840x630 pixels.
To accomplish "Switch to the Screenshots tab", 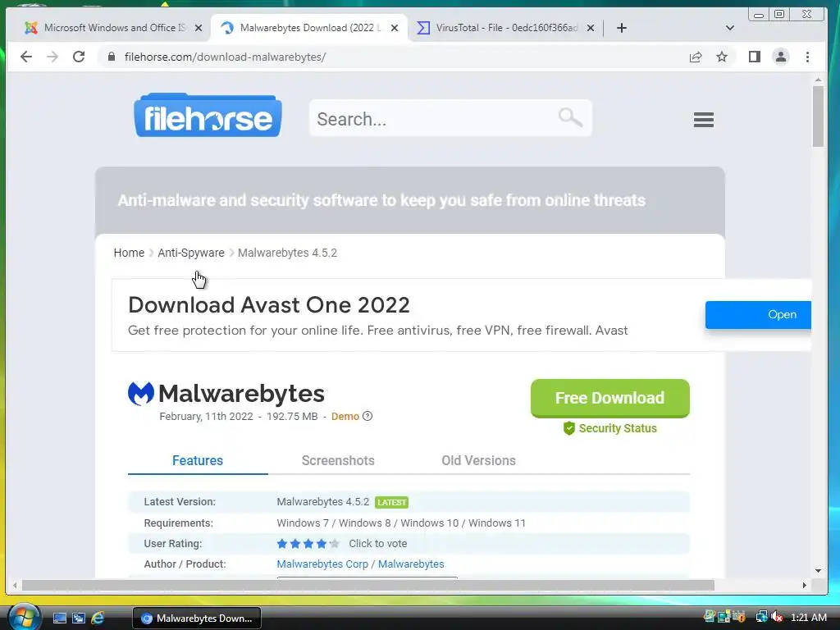I will (338, 461).
